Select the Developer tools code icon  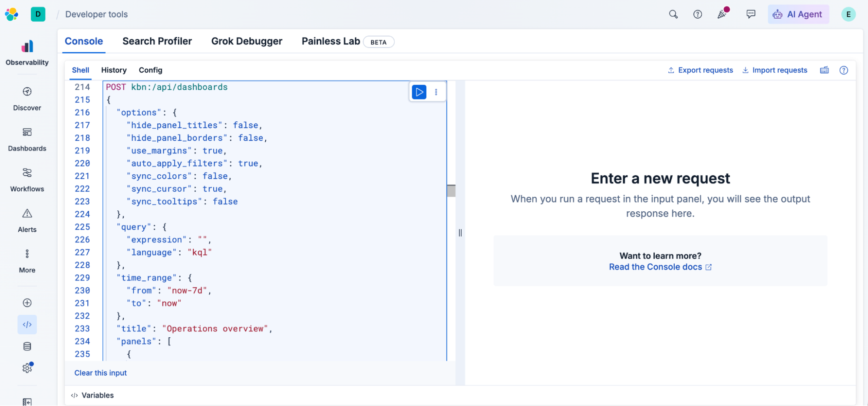(27, 325)
